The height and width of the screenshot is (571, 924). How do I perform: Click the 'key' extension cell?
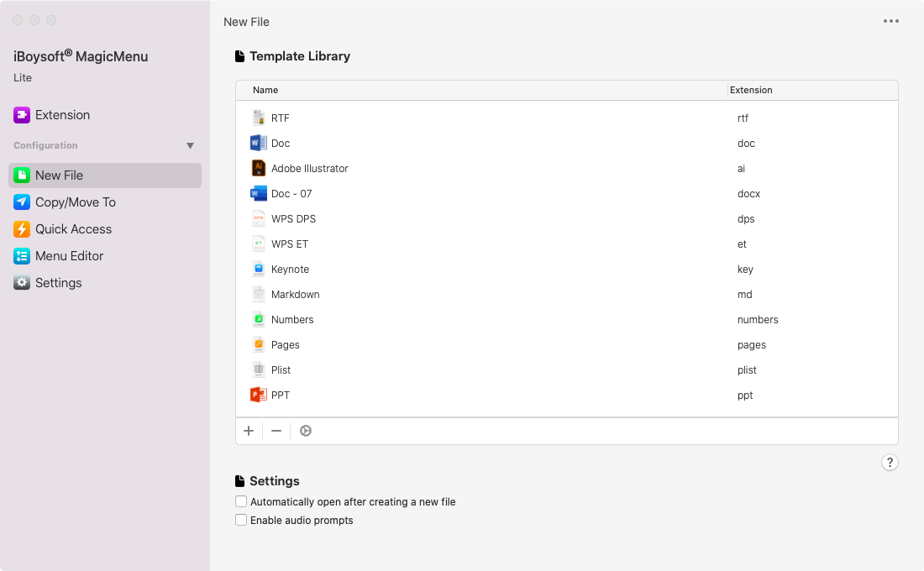(x=745, y=270)
